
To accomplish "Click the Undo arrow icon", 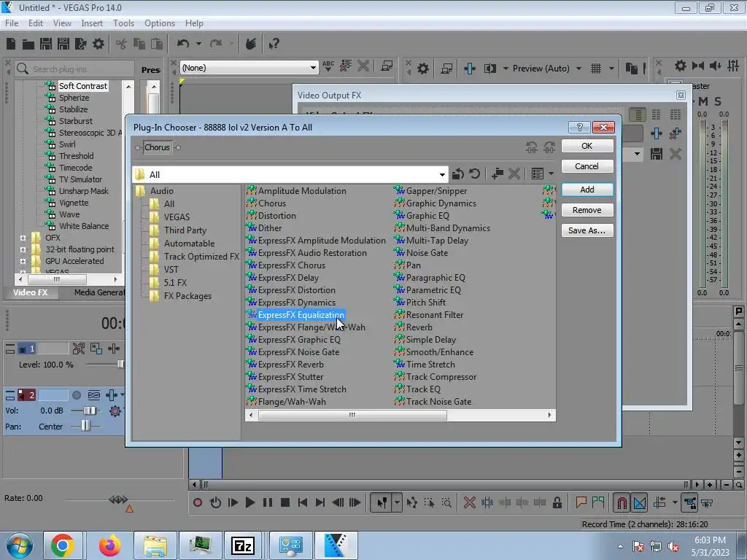I will [x=183, y=44].
